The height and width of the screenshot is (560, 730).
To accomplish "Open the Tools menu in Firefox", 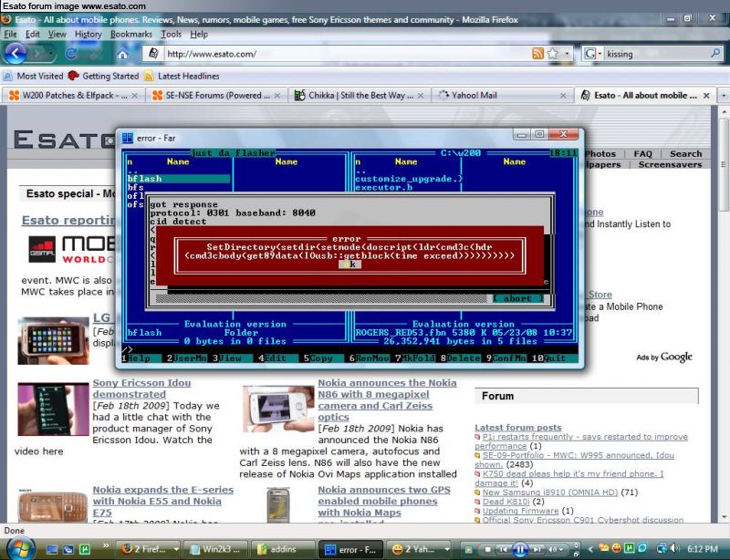I will point(171,34).
